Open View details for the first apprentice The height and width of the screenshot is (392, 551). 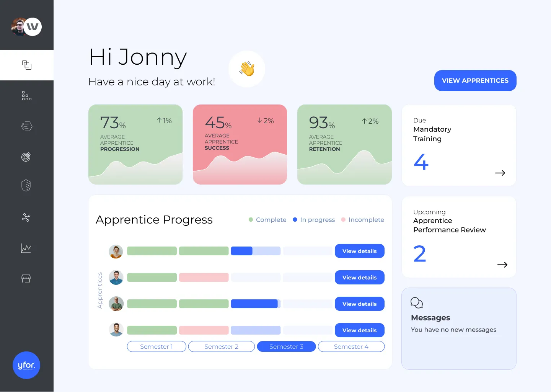[359, 251]
